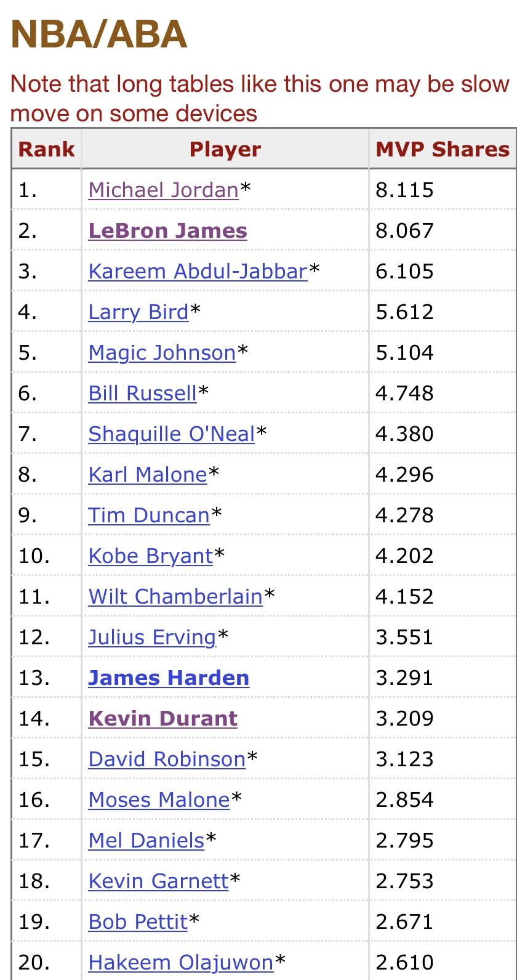Screen dimensions: 517x980
Task: Open the Moses Malone link
Action: (x=159, y=800)
